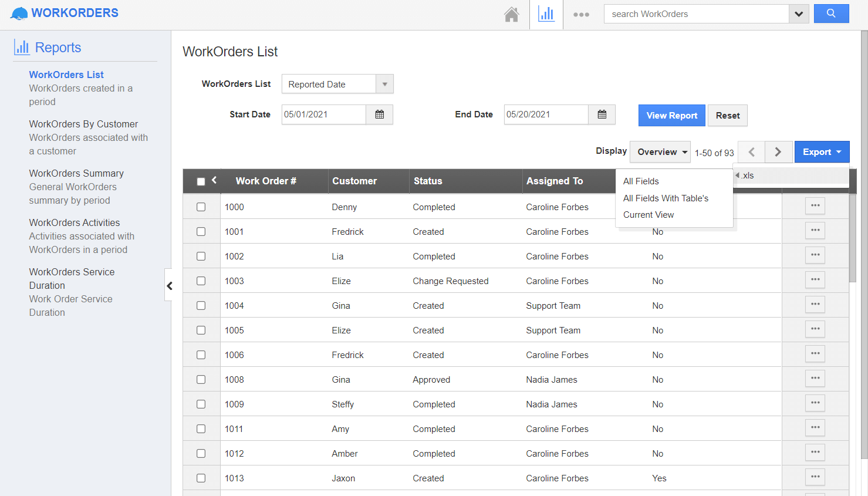Image resolution: width=868 pixels, height=496 pixels.
Task: Click the WorkOrders app logo icon
Action: (18, 12)
